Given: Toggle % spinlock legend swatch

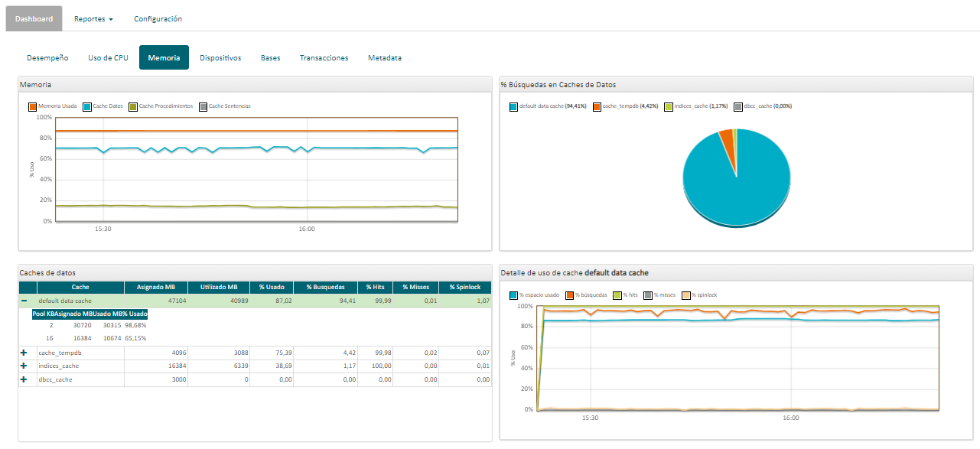Looking at the screenshot, I should pyautogui.click(x=686, y=294).
